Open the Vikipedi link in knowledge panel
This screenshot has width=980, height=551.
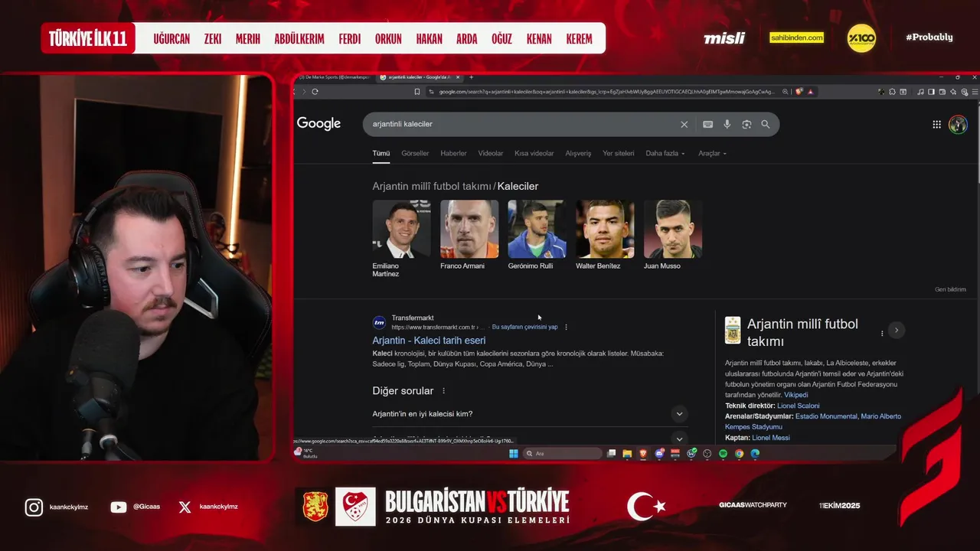click(795, 395)
